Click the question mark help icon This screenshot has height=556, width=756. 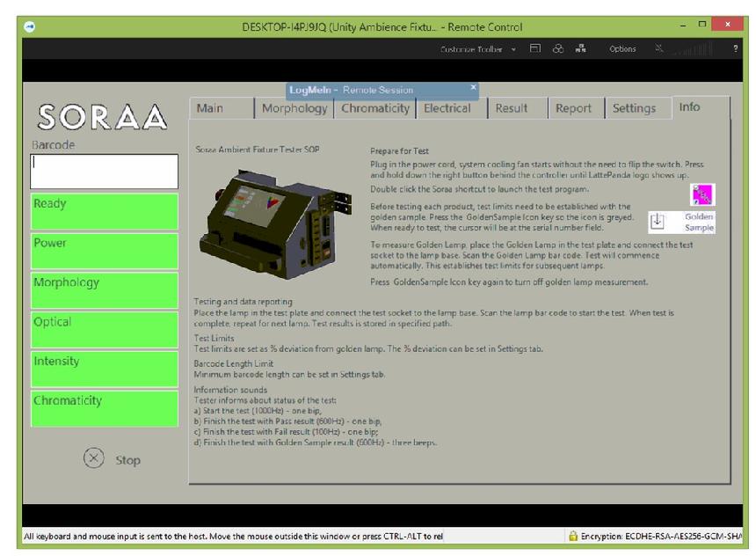(x=735, y=48)
